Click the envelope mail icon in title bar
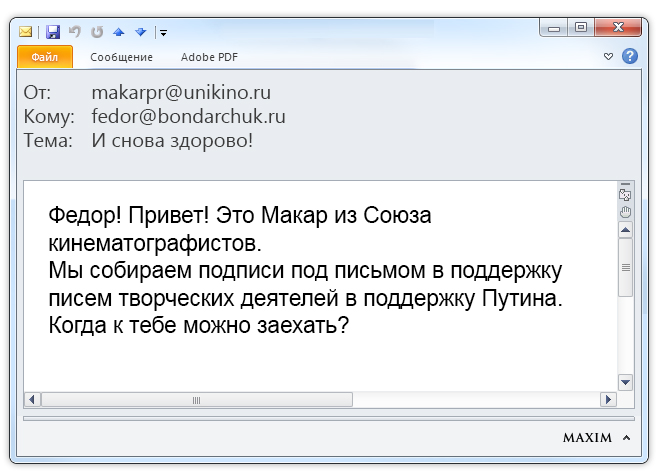The image size is (659, 475). pos(27,32)
